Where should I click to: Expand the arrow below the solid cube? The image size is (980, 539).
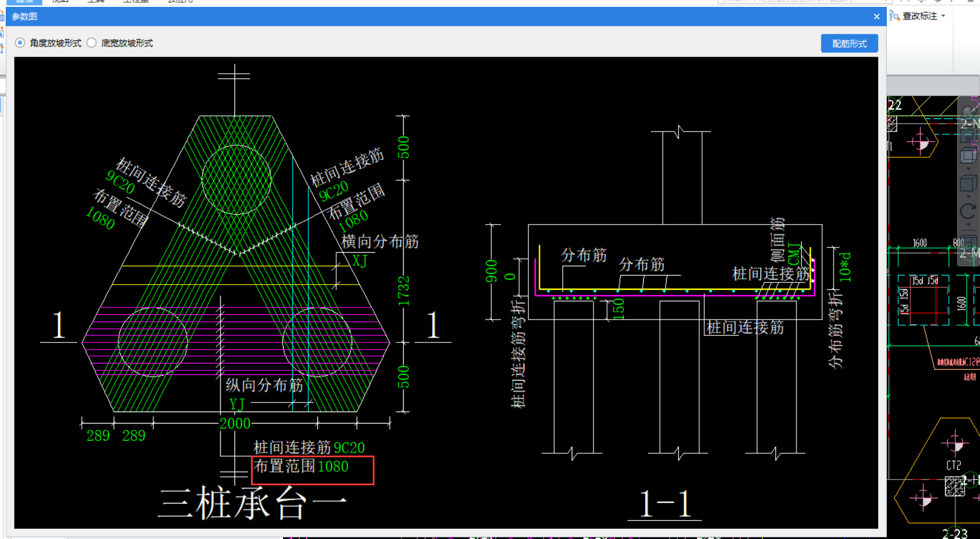968,197
